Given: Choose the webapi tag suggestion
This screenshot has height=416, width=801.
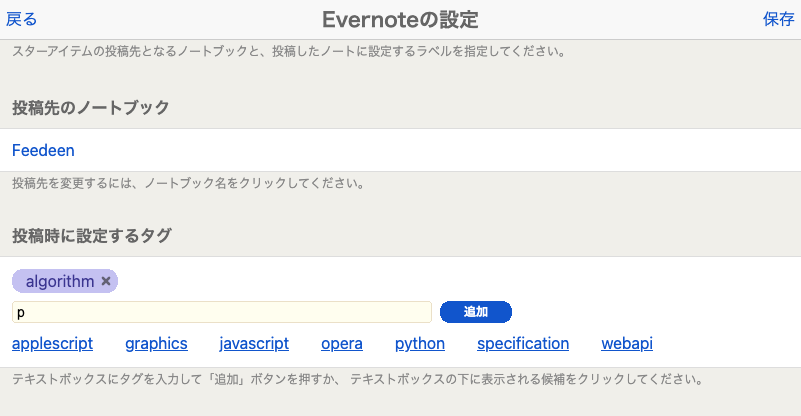Looking at the screenshot, I should pyautogui.click(x=627, y=343).
